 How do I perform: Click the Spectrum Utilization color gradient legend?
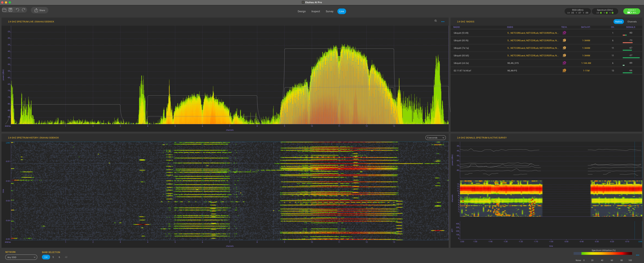coord(602,254)
